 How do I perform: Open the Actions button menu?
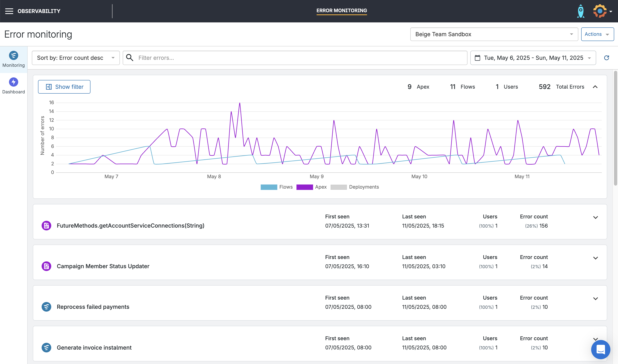[x=597, y=34]
